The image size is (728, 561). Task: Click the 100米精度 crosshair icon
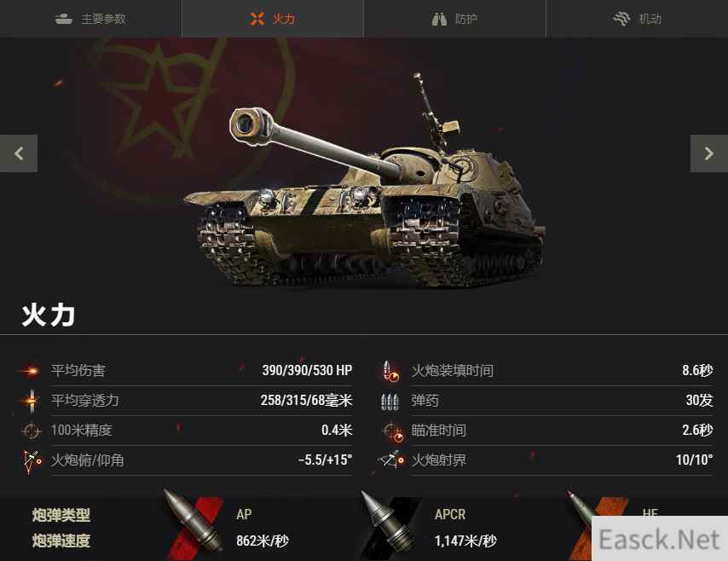pyautogui.click(x=31, y=431)
